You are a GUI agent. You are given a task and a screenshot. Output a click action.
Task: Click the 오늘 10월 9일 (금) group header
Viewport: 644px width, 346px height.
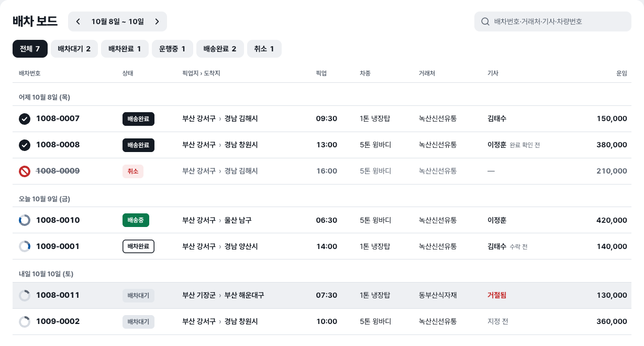click(45, 199)
